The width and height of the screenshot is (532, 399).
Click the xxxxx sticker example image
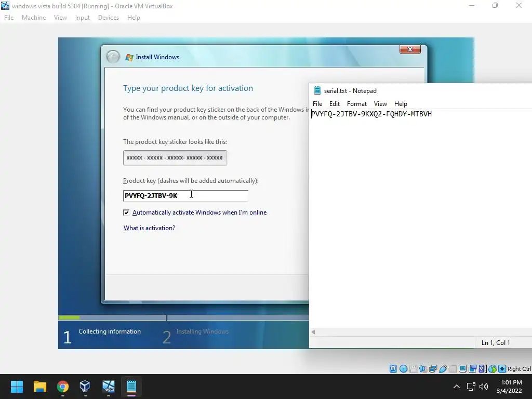coord(175,158)
